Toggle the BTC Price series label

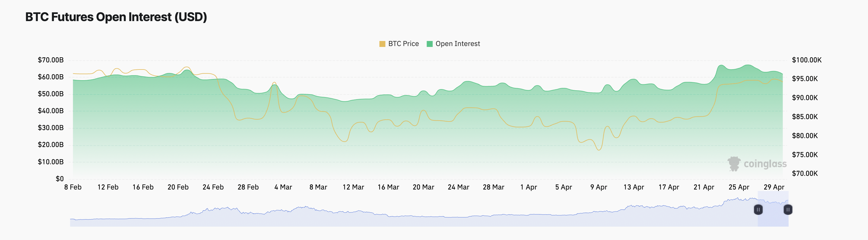point(403,44)
